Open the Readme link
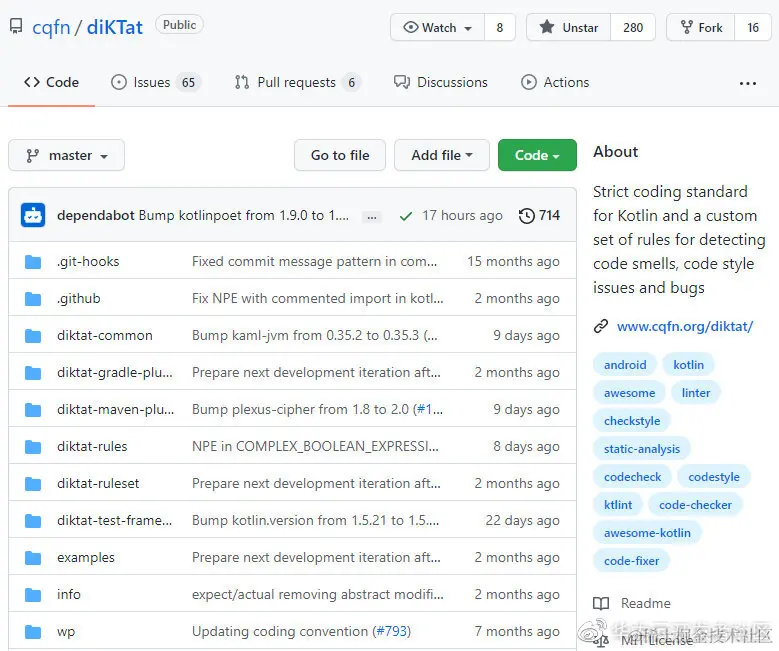 pos(646,603)
